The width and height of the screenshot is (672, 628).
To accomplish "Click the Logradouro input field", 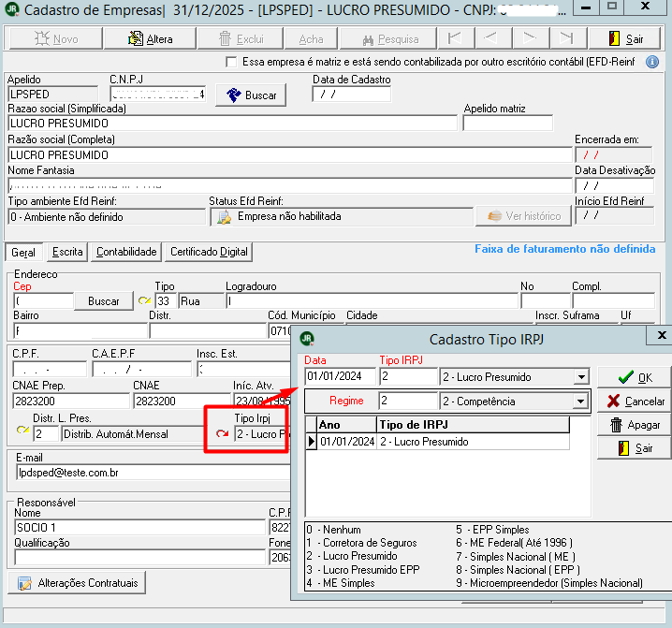I will point(372,301).
